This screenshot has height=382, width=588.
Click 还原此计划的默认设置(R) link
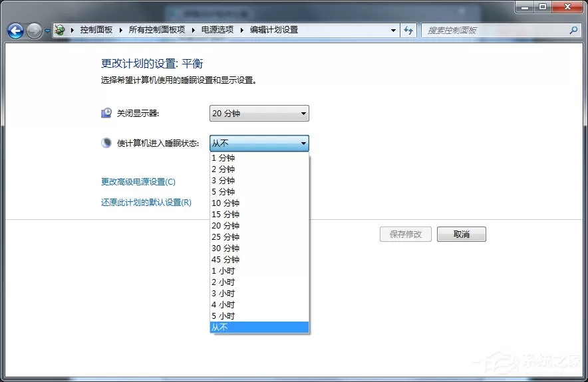tap(146, 203)
